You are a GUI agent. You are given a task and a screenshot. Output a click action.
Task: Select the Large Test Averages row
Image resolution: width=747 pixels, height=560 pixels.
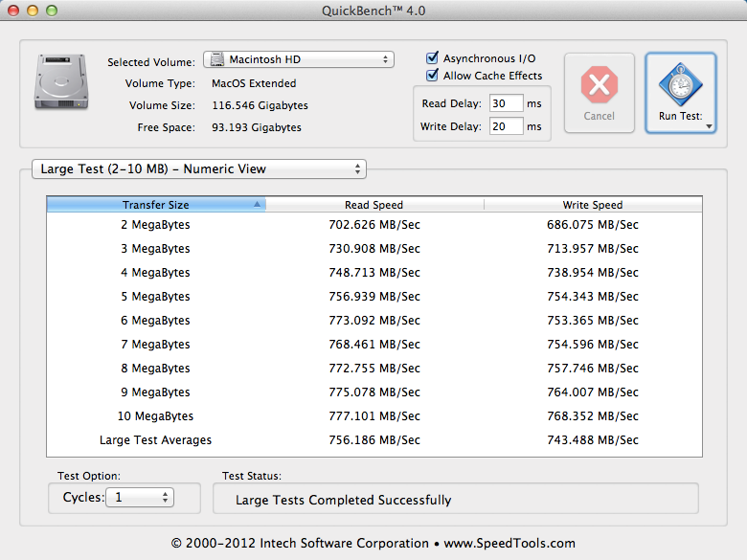pos(373,440)
